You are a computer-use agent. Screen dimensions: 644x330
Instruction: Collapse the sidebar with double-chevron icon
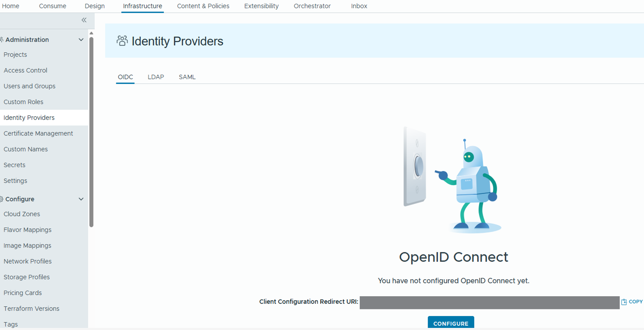[84, 20]
